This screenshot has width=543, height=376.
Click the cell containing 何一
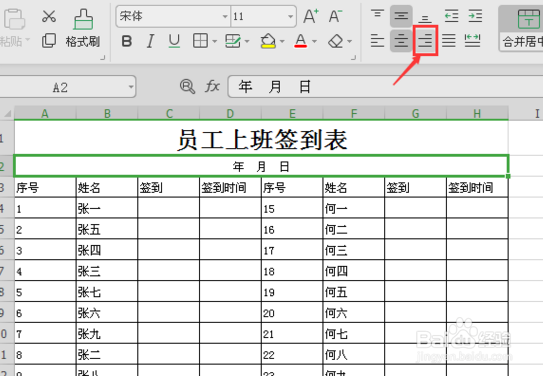[354, 208]
